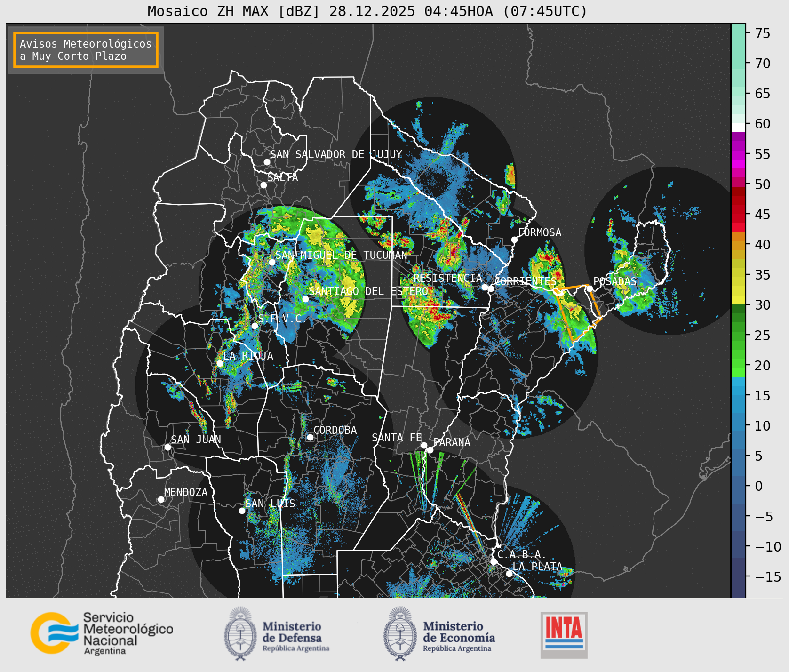Image resolution: width=789 pixels, height=672 pixels.
Task: Click the SANTA FE city label text
Action: pos(397,438)
